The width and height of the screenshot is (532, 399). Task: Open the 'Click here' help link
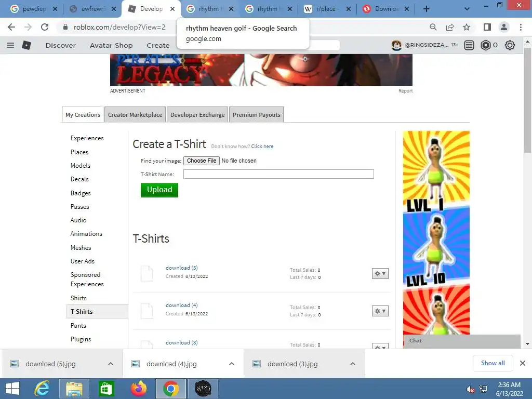click(x=262, y=146)
